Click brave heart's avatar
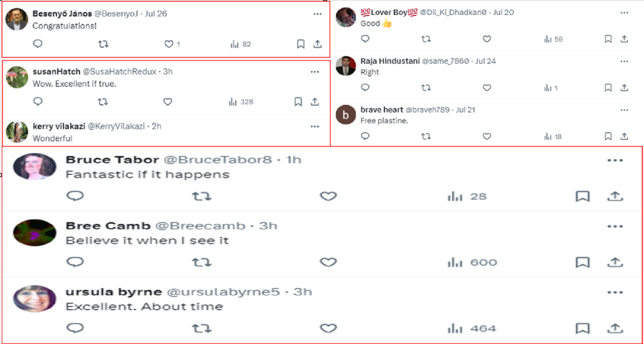 pyautogui.click(x=346, y=115)
